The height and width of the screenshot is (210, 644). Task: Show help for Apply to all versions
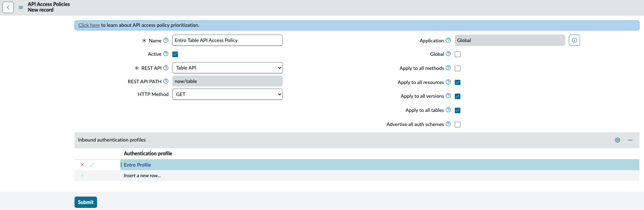pos(448,96)
